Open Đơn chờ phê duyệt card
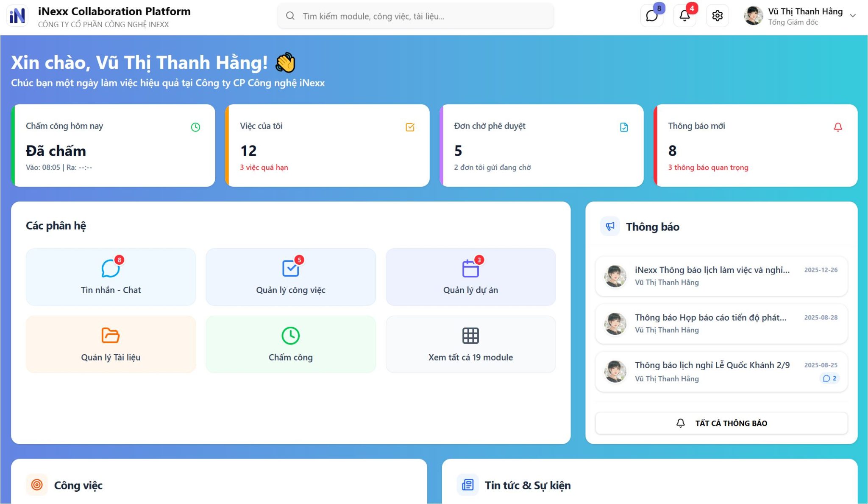This screenshot has width=868, height=504. (x=541, y=146)
